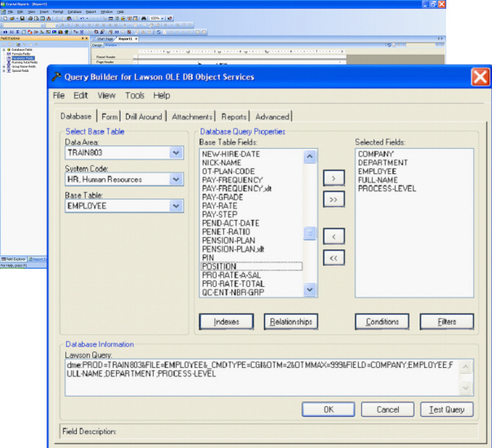Click the Save icon in Crystal Reports toolbar
This screenshot has height=448, width=492.
[x=22, y=18]
